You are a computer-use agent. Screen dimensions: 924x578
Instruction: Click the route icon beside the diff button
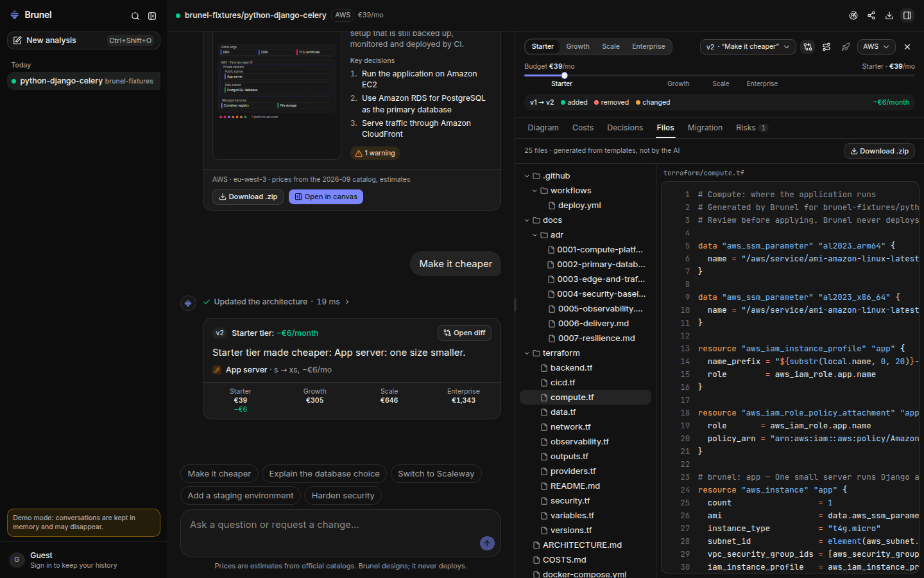point(826,47)
